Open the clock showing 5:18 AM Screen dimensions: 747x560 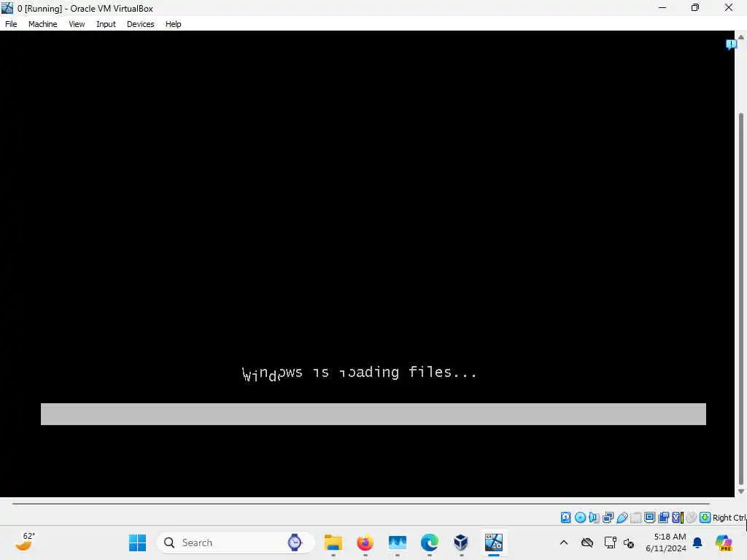click(667, 542)
